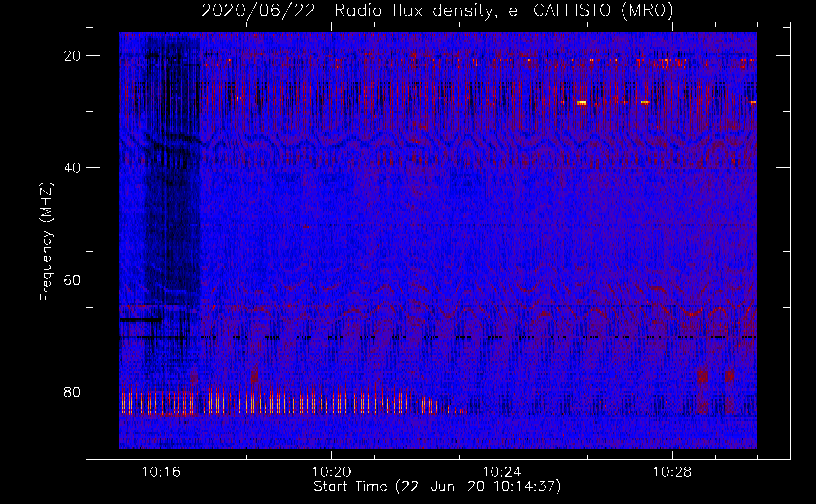
Task: Click the time tick label '10:28'
Action: (672, 472)
